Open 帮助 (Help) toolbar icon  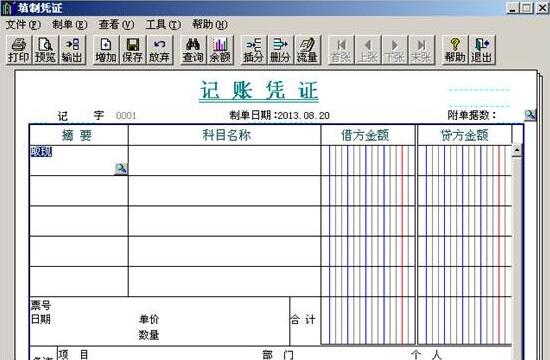pos(455,50)
